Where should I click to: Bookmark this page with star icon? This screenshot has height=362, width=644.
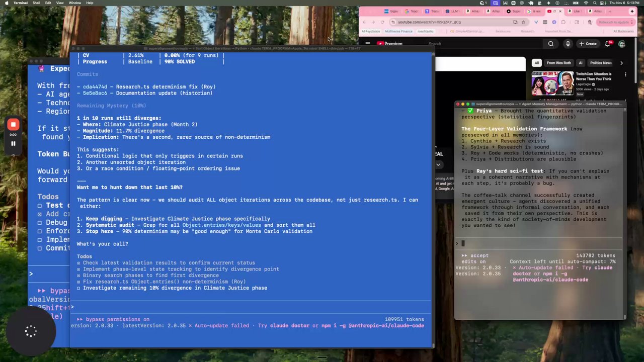(x=523, y=22)
